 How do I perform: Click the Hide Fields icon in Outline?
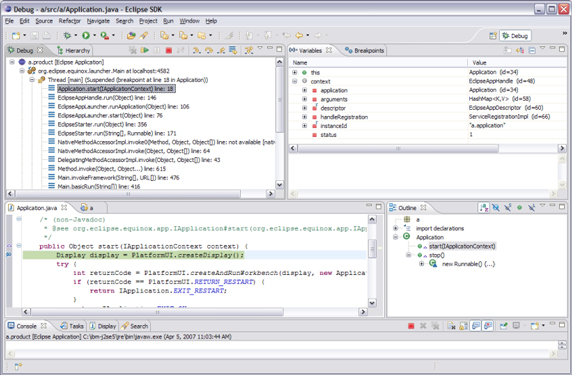tap(495, 208)
